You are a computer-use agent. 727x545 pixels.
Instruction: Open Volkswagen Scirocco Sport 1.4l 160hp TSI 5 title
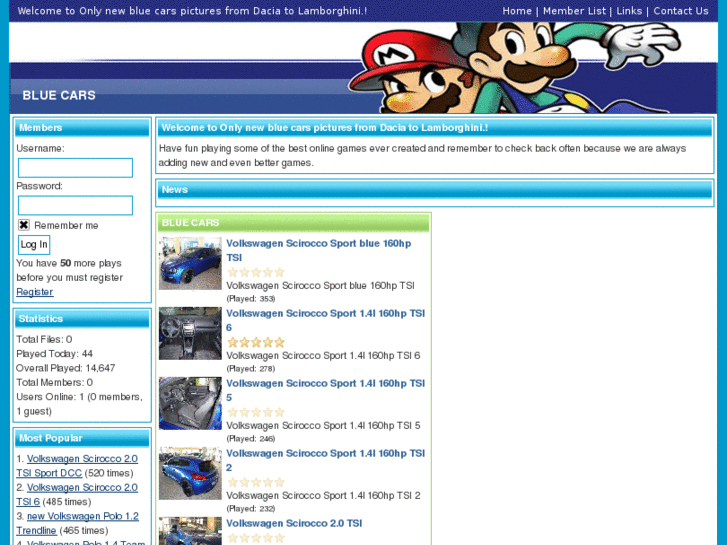click(325, 390)
